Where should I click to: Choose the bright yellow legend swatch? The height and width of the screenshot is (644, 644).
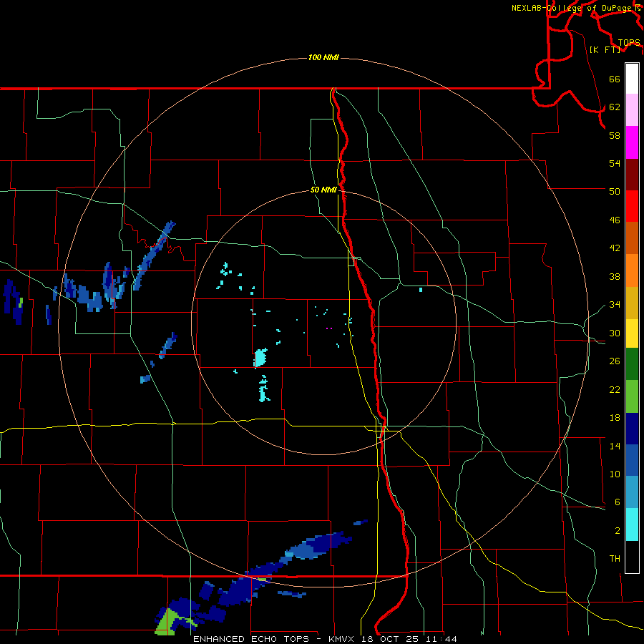tap(632, 333)
